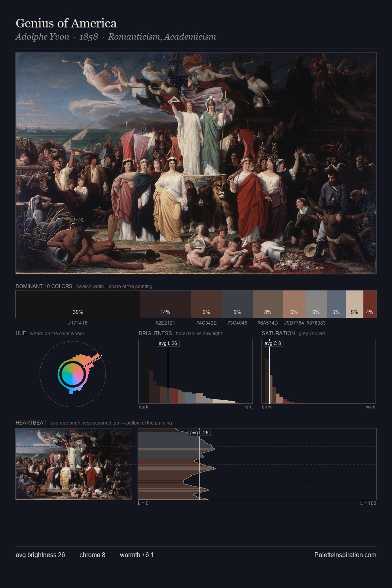Click 'where on the color wheel' caption
392x588 pixels.
[57, 334]
